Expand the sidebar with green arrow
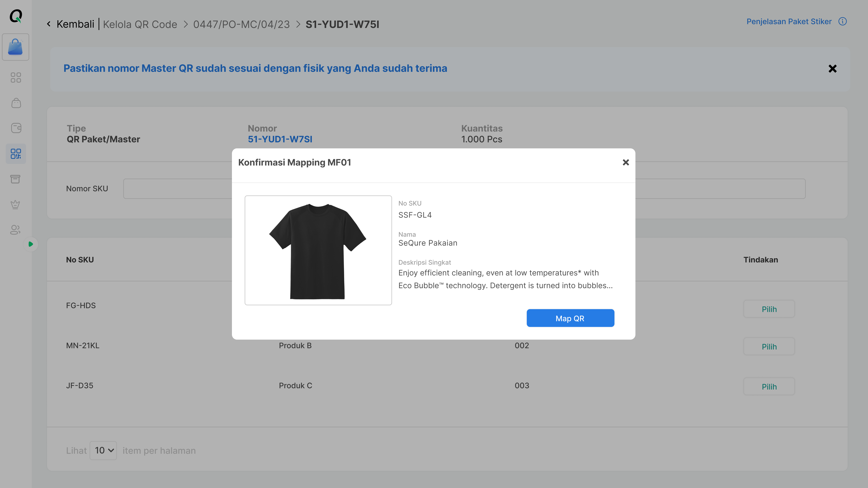This screenshot has height=488, width=868. tap(31, 244)
